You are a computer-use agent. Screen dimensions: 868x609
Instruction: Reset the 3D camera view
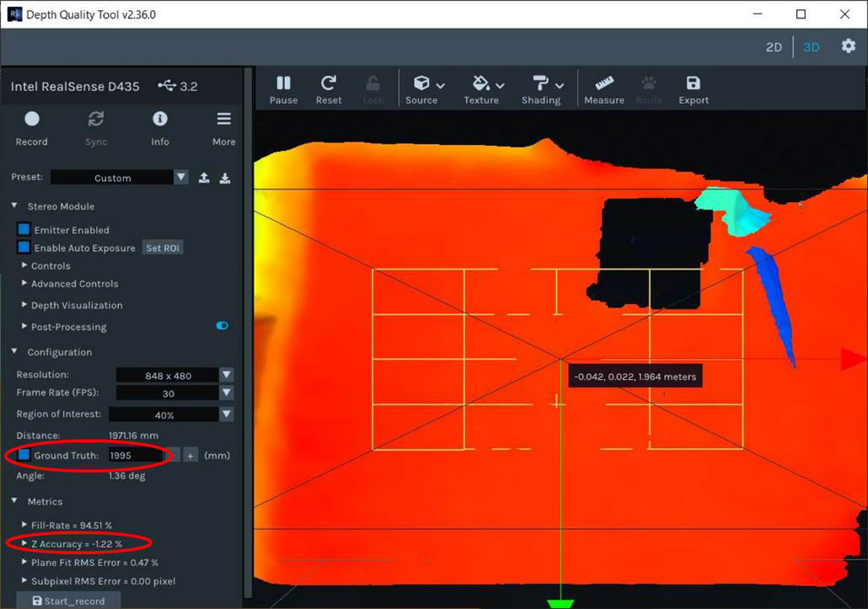pos(329,88)
